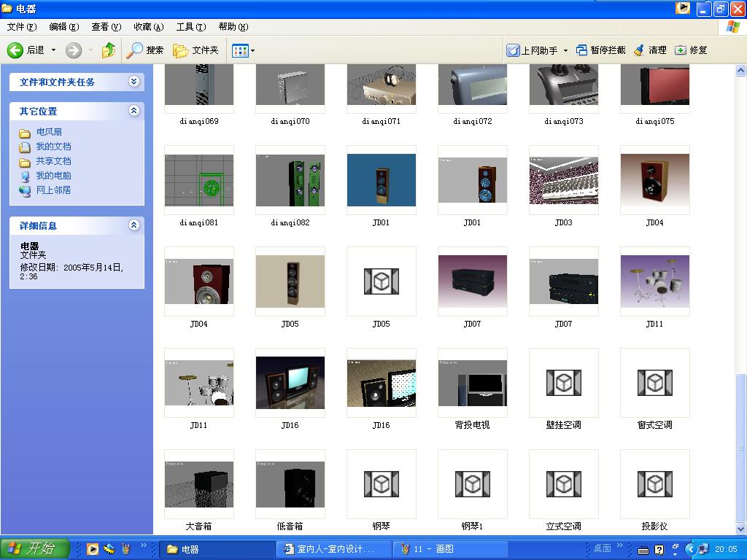Screen dimensions: 747x560
Task: Select the 背投电视 thumbnail
Action: click(x=473, y=383)
